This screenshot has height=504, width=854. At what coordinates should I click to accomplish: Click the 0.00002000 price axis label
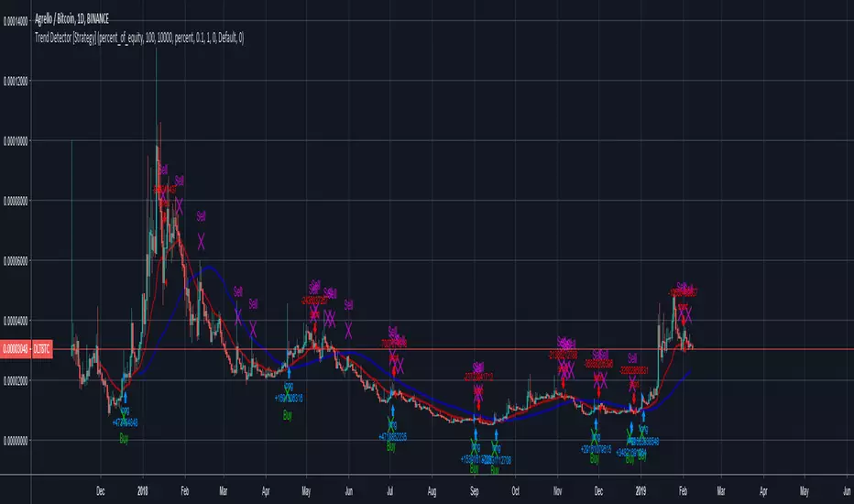click(16, 380)
